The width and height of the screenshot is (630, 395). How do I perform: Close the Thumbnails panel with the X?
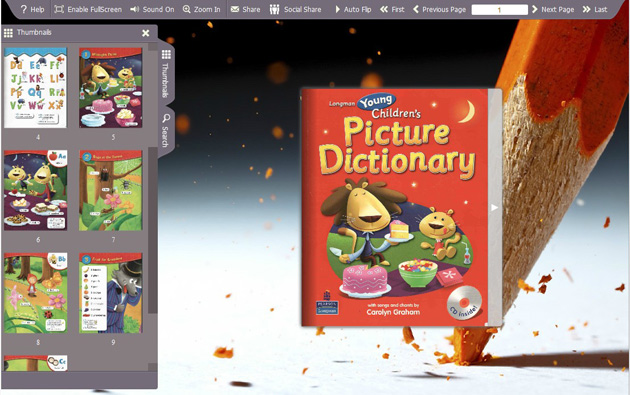coord(146,33)
